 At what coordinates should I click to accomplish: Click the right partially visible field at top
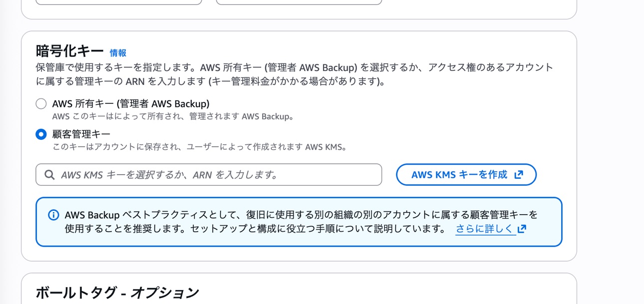[x=299, y=2]
